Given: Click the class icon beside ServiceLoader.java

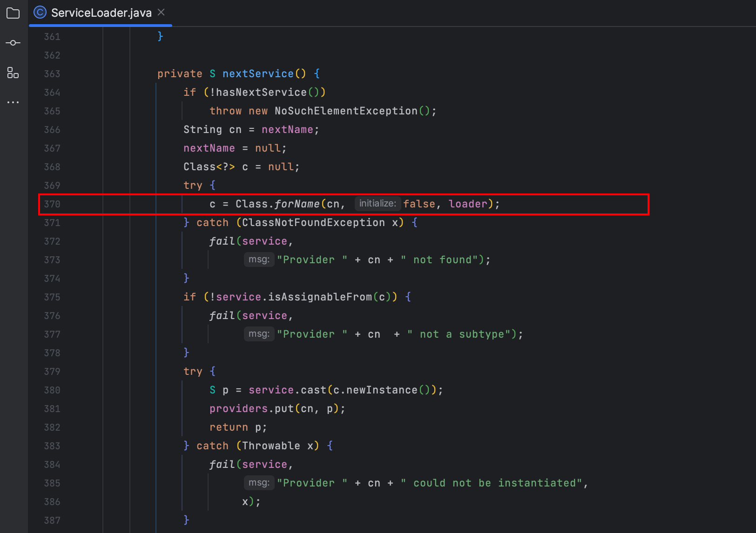Looking at the screenshot, I should point(40,12).
